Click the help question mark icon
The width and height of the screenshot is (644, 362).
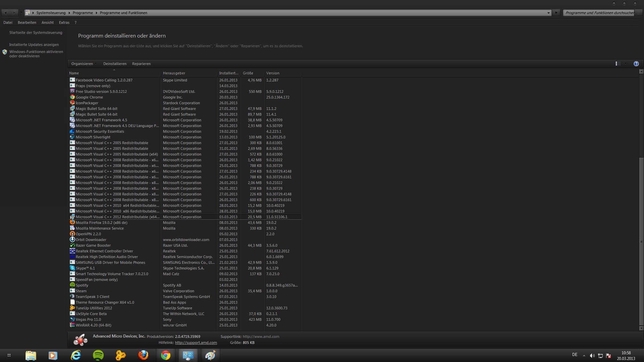[636, 64]
